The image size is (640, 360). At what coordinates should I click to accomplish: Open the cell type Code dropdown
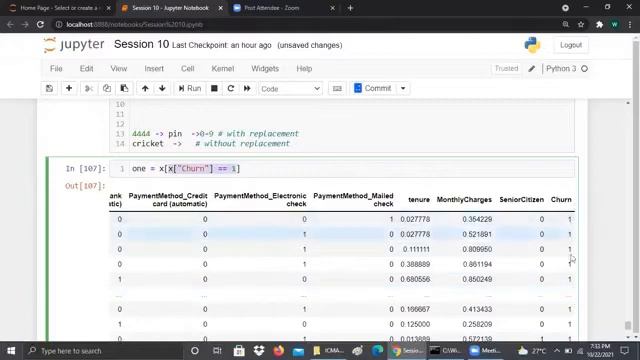290,89
